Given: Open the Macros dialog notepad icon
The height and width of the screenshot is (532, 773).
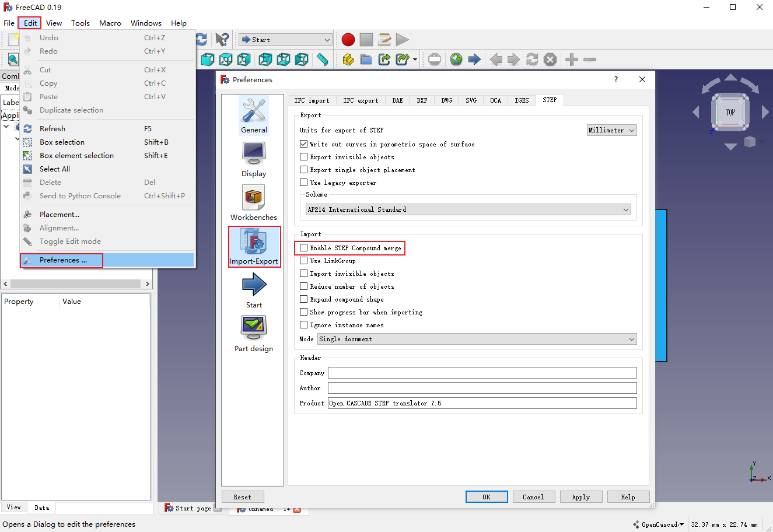Looking at the screenshot, I should point(384,40).
